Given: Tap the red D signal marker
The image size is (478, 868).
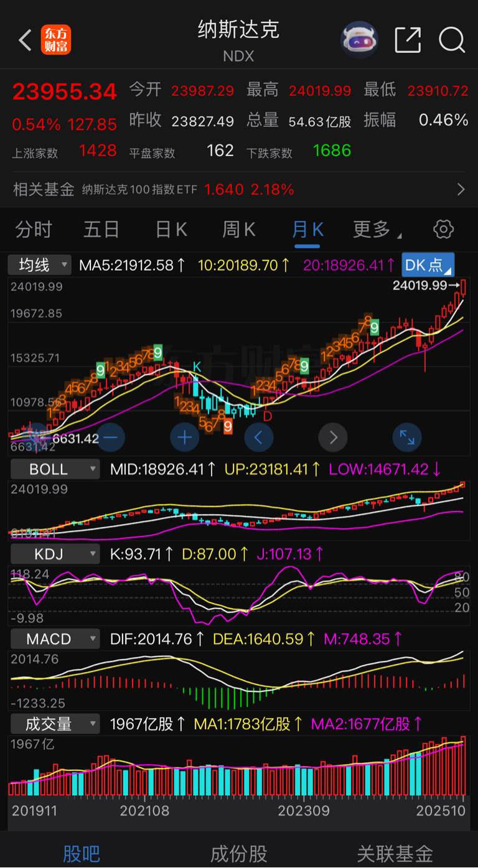Looking at the screenshot, I should pyautogui.click(x=267, y=416).
